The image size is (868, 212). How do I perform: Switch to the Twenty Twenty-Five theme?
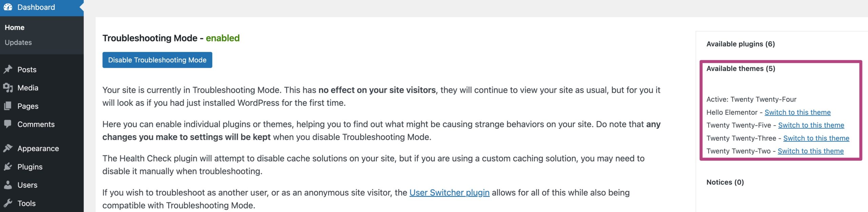[x=811, y=126]
